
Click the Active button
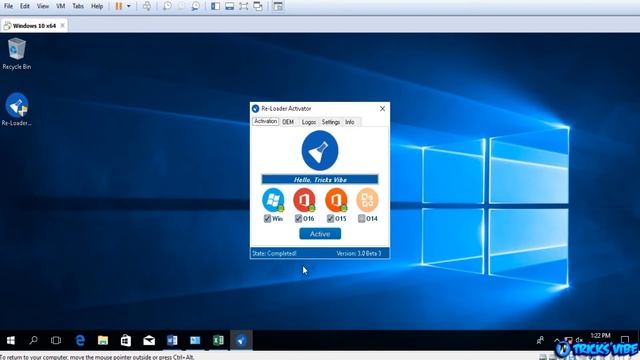click(320, 234)
